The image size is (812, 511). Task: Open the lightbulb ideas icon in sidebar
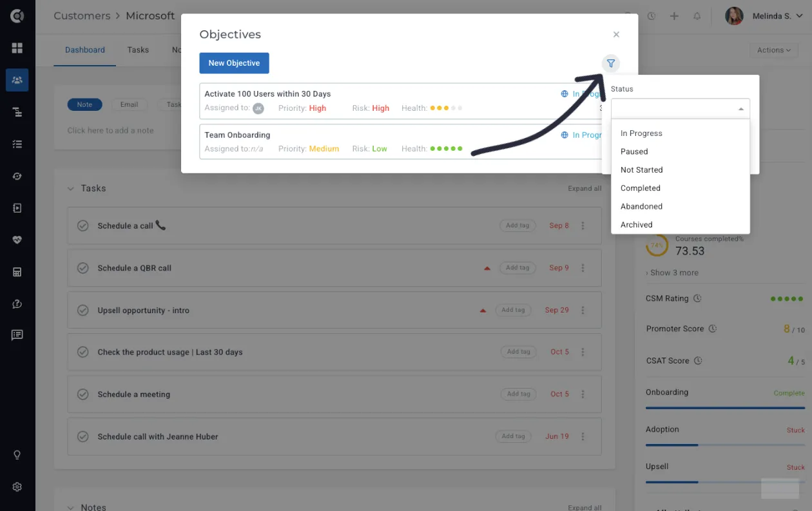pos(17,455)
